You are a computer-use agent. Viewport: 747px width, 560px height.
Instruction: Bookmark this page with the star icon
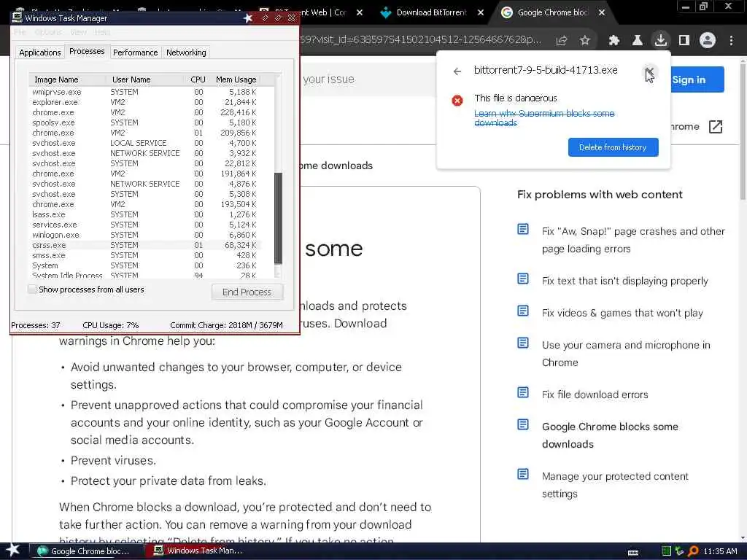click(x=585, y=41)
